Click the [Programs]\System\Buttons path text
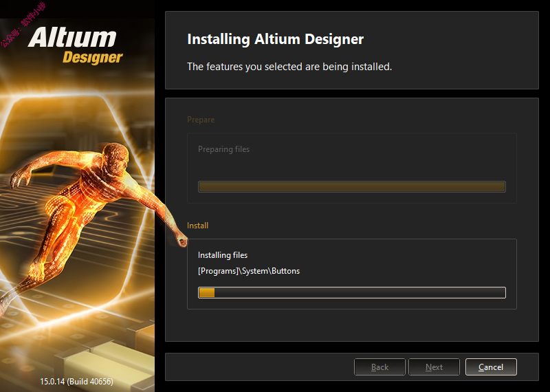 [x=249, y=271]
